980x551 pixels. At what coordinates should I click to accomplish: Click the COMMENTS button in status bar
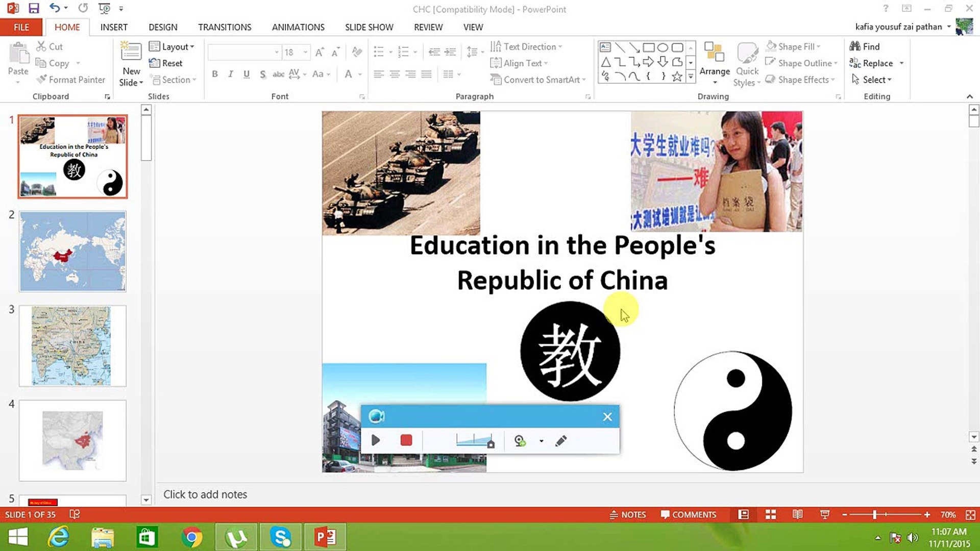(689, 514)
